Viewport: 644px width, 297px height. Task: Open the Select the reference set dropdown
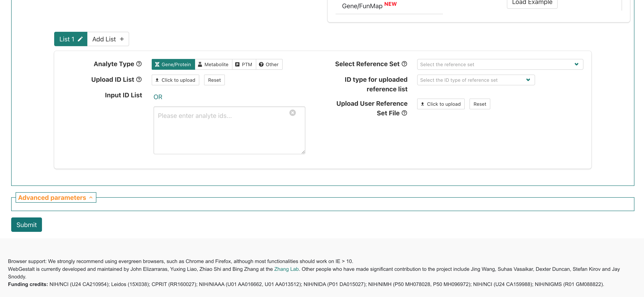(x=500, y=64)
